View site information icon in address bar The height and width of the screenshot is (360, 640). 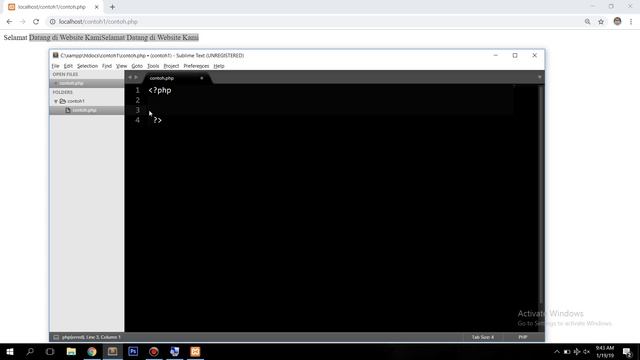click(x=53, y=22)
